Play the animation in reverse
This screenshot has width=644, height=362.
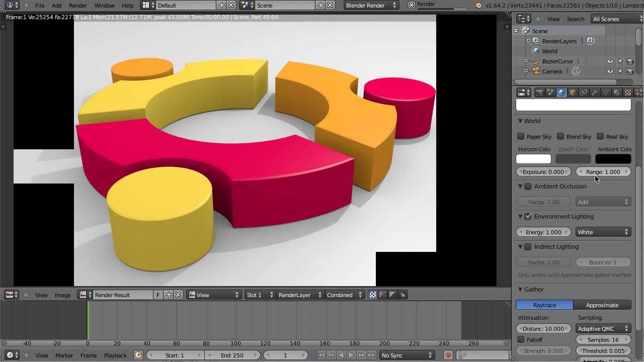pyautogui.click(x=341, y=355)
